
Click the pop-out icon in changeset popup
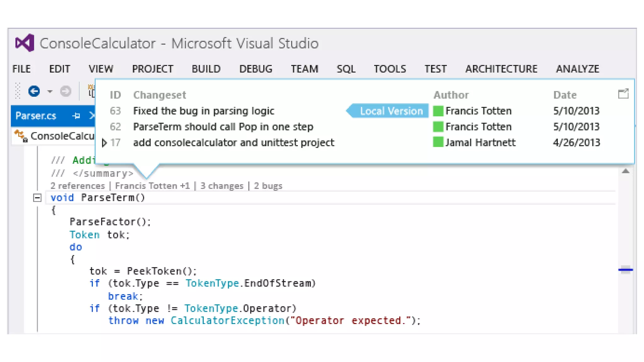(x=623, y=94)
